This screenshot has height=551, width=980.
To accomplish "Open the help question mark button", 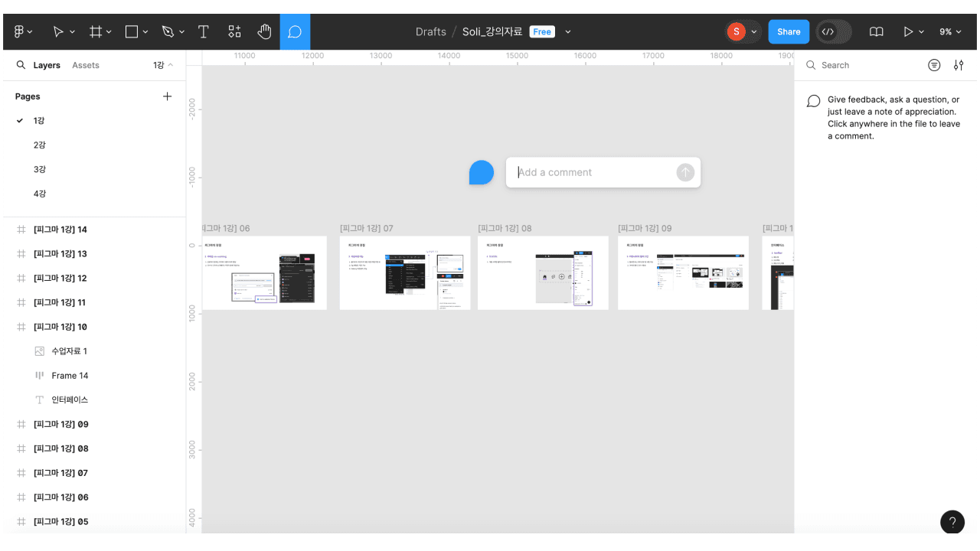I will (952, 523).
